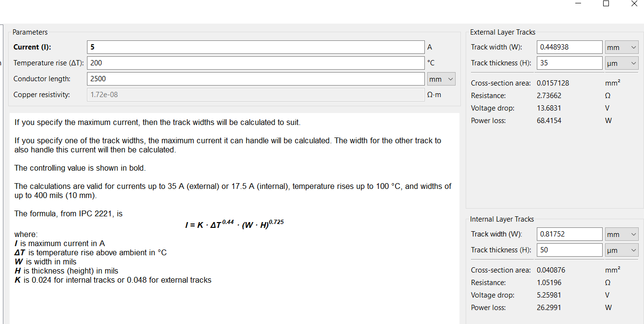Click External Layer Track width input
644x324 pixels.
(x=570, y=47)
